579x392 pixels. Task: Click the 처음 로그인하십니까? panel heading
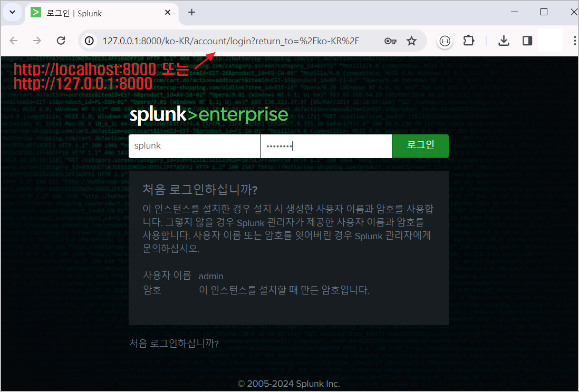(x=200, y=190)
